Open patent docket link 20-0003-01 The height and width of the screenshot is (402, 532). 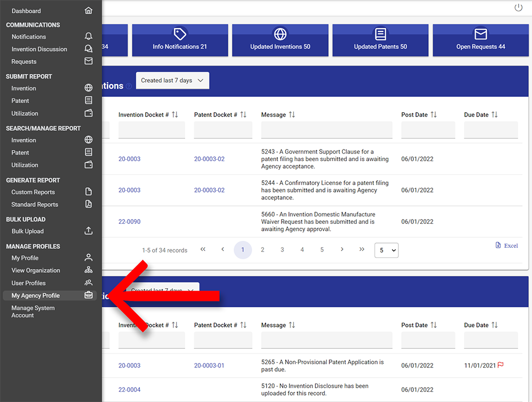click(209, 365)
